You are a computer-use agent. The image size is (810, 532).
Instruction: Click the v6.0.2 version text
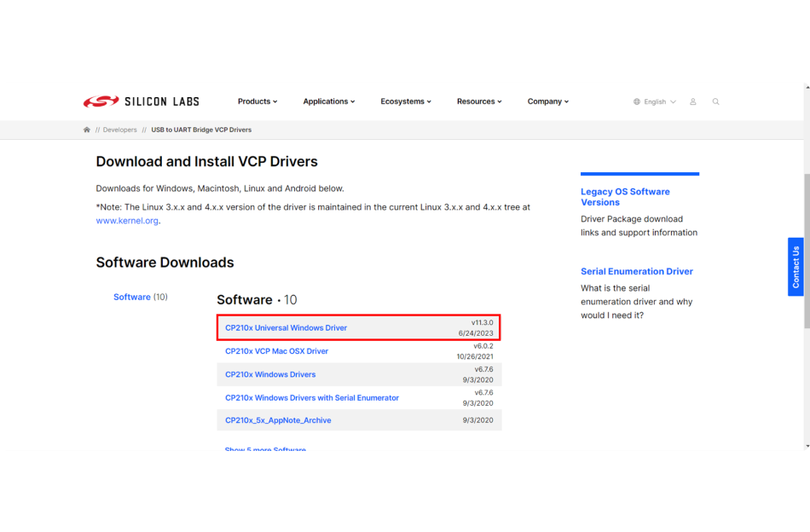(x=483, y=346)
